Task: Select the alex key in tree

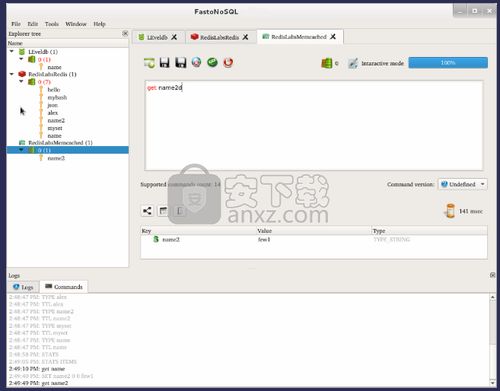Action: click(x=53, y=113)
